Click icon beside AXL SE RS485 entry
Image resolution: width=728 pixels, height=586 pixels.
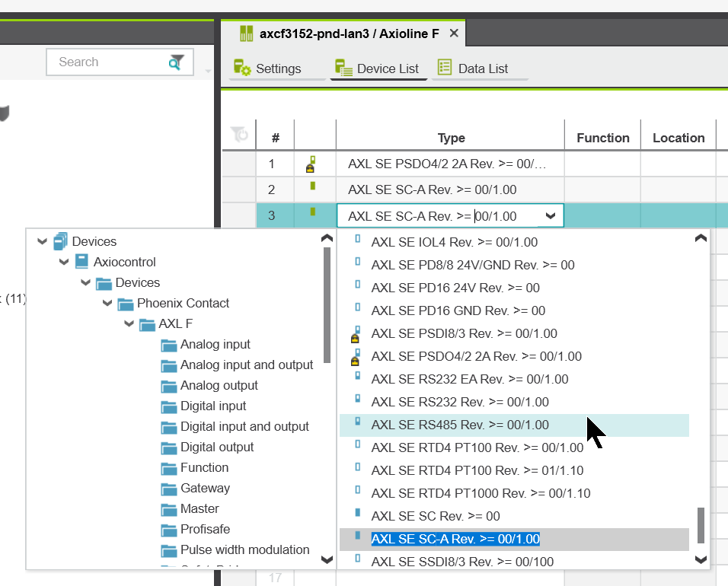point(357,421)
